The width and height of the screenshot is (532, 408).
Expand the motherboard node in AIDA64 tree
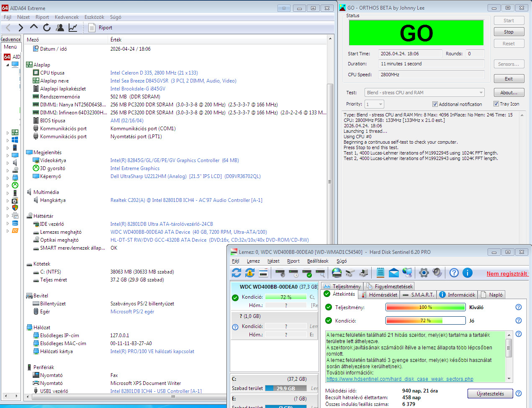[8, 132]
